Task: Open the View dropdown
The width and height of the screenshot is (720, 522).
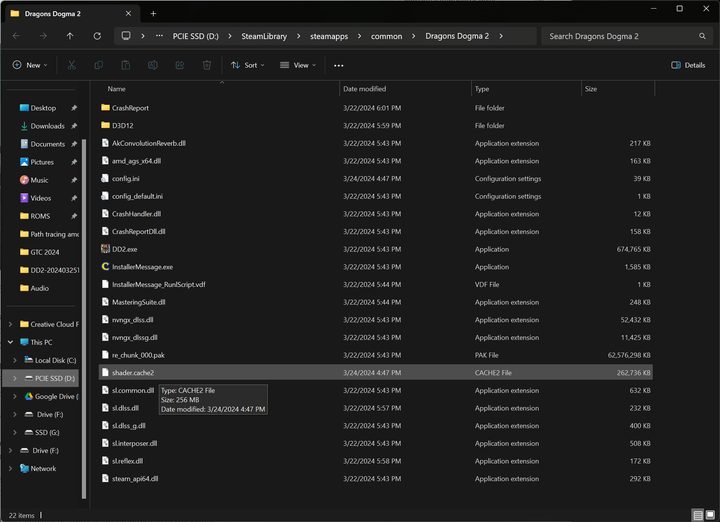Action: 298,65
